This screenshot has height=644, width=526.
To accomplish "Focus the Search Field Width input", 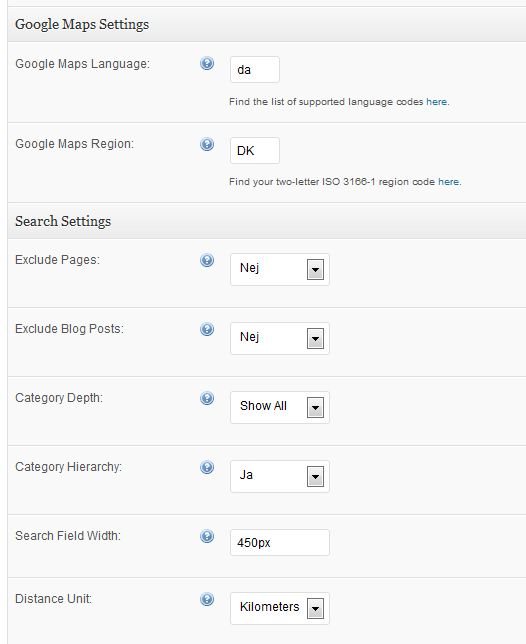I will click(280, 543).
